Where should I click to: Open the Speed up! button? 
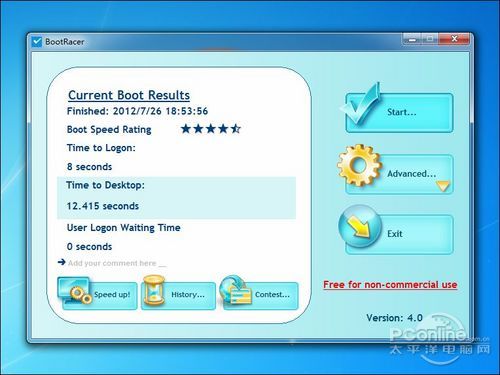[98, 295]
